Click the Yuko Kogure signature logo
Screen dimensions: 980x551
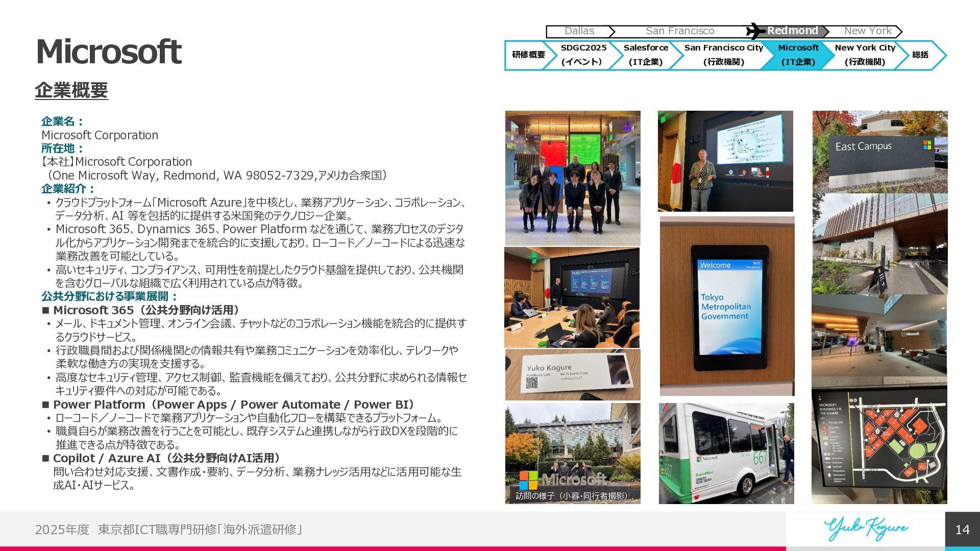click(866, 529)
